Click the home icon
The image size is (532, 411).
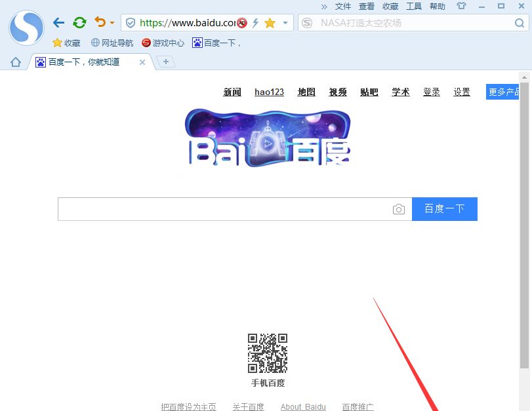(x=14, y=62)
